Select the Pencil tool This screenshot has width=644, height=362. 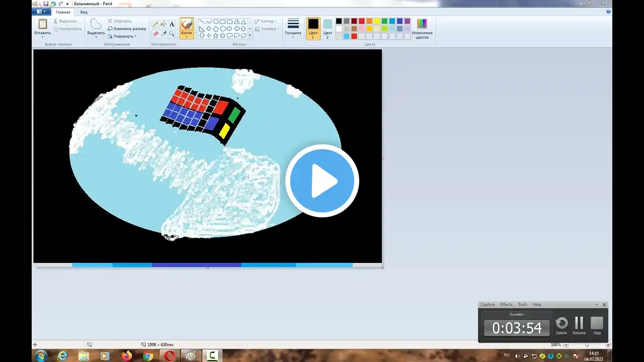(x=155, y=24)
